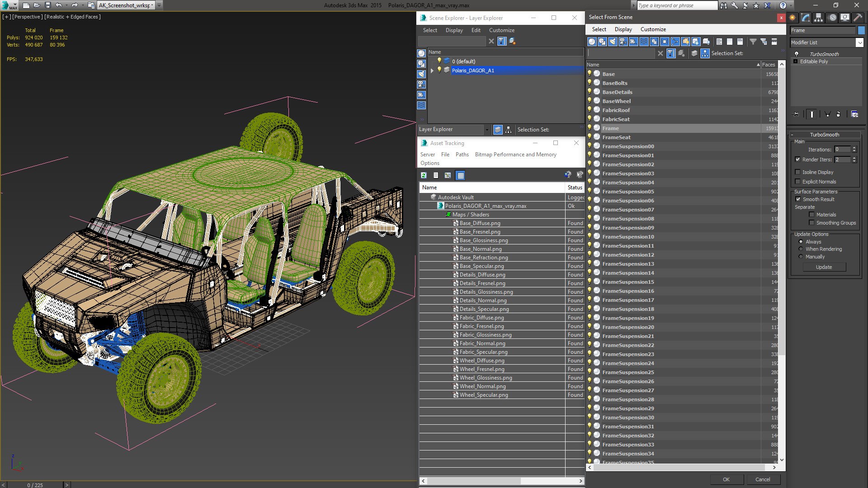868x488 pixels.
Task: Enable Separate by Smoothing Groups checkbox
Action: 812,223
